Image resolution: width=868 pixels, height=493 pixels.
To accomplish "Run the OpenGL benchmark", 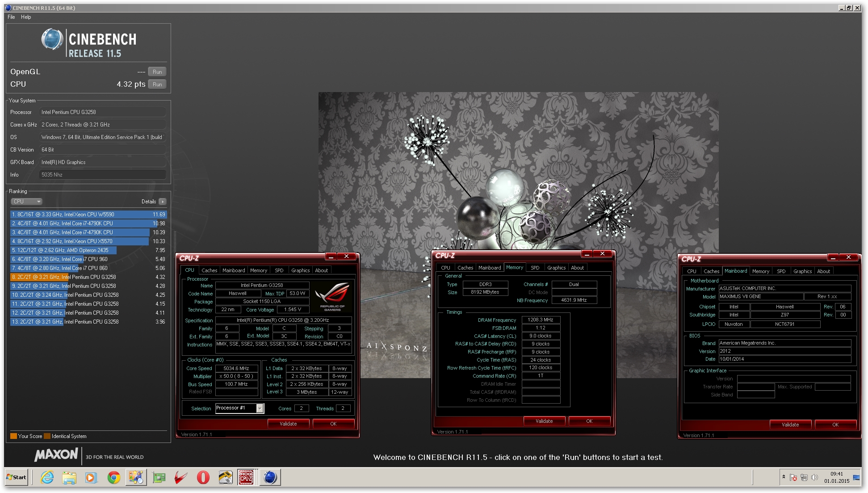I will (x=157, y=72).
